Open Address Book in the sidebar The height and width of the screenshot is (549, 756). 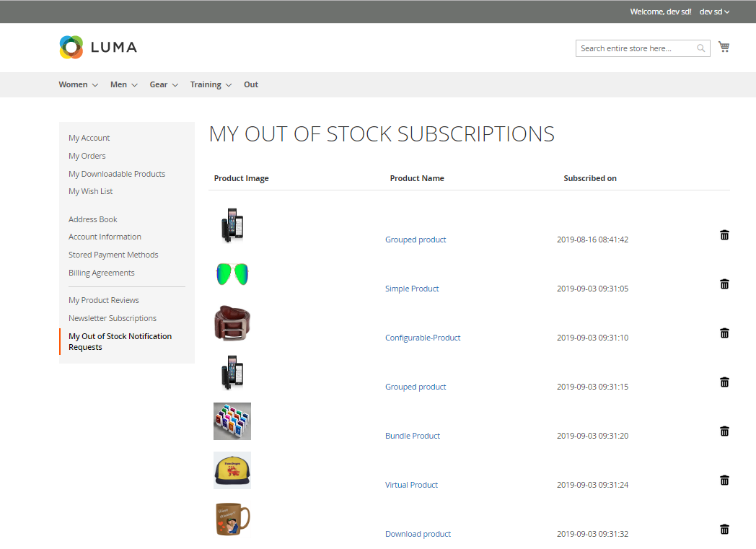[x=93, y=219]
